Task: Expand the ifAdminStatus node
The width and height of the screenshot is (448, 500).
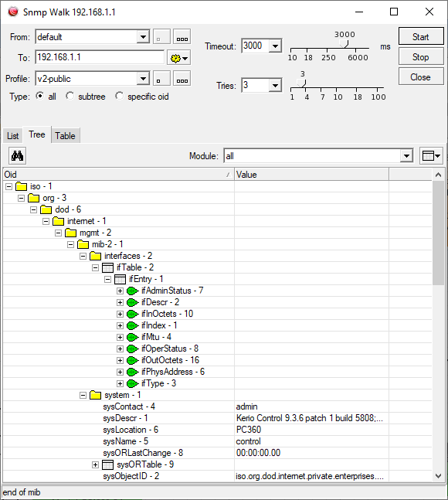Action: tap(120, 291)
